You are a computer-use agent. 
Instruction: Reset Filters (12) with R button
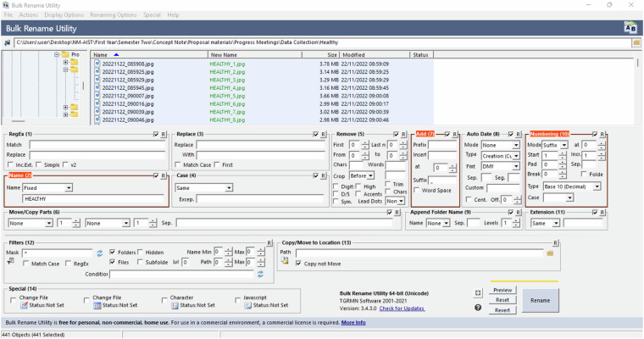coord(269,243)
